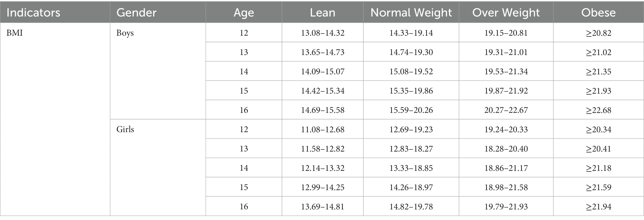Image resolution: width=644 pixels, height=220 pixels.
Task: Click the Age column header
Action: click(244, 12)
